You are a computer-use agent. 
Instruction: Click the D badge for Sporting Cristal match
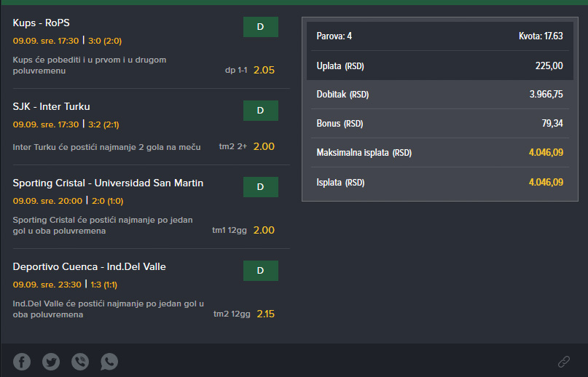(261, 187)
